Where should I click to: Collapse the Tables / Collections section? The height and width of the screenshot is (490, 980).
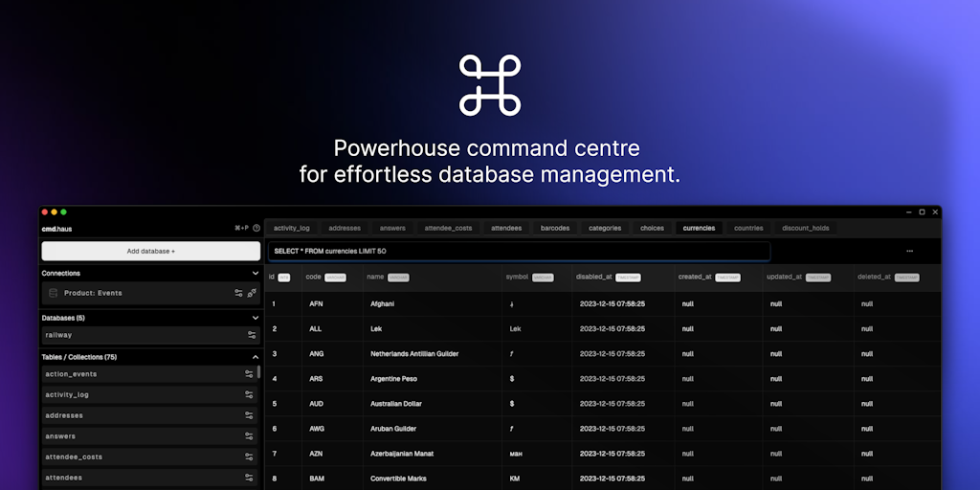click(x=256, y=357)
